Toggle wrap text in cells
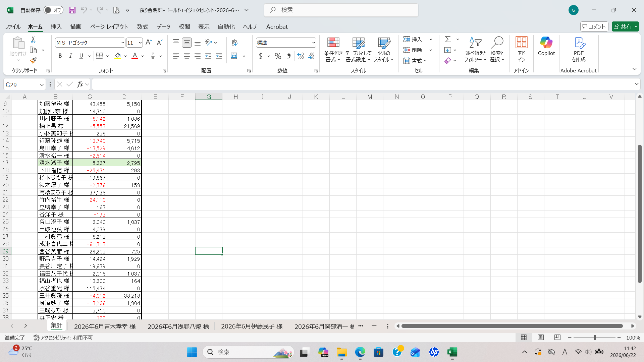 [234, 43]
